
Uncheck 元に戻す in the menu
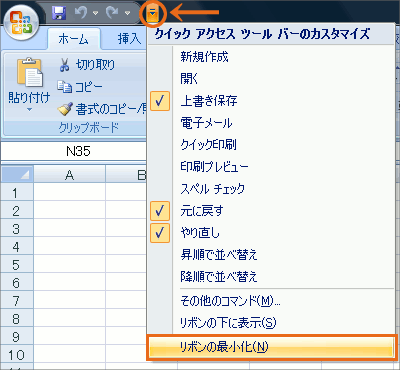pos(271,211)
